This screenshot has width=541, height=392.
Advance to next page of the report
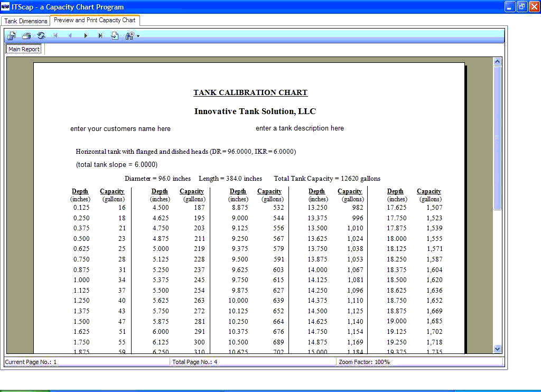(86, 35)
